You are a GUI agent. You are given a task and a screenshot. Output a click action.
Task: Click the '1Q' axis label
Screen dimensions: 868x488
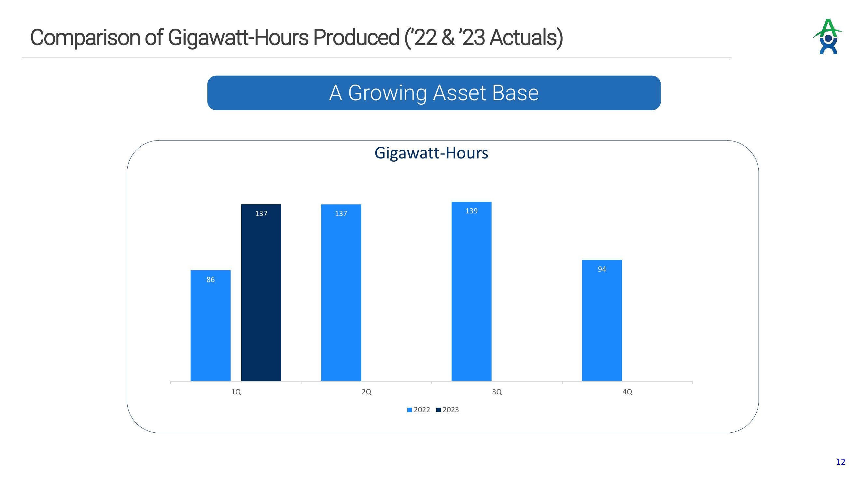click(x=236, y=392)
